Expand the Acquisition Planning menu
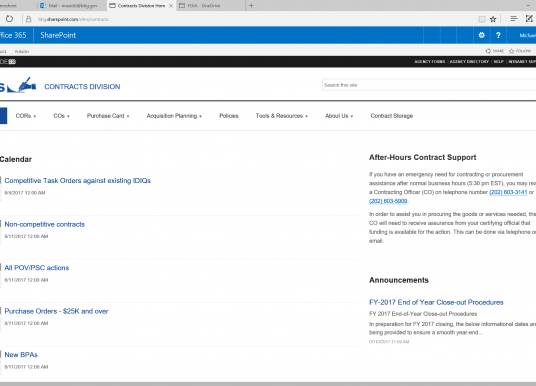 [x=174, y=116]
